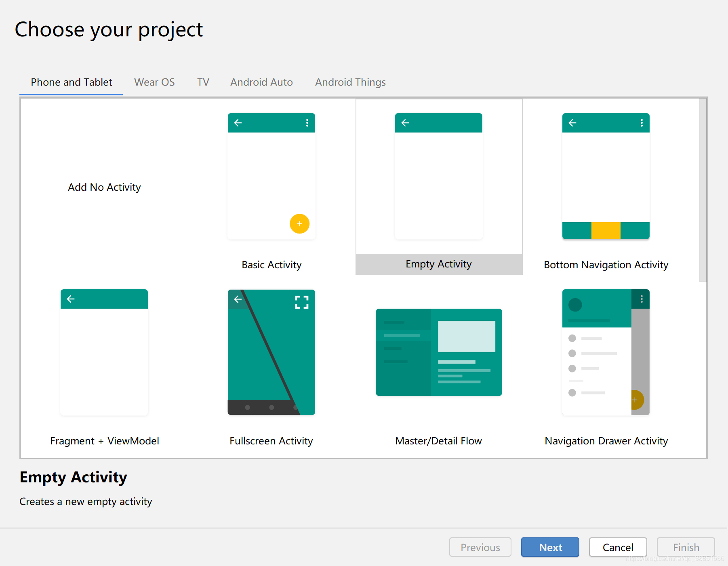
Task: Click the Navigation Drawer Activity label
Action: click(606, 441)
